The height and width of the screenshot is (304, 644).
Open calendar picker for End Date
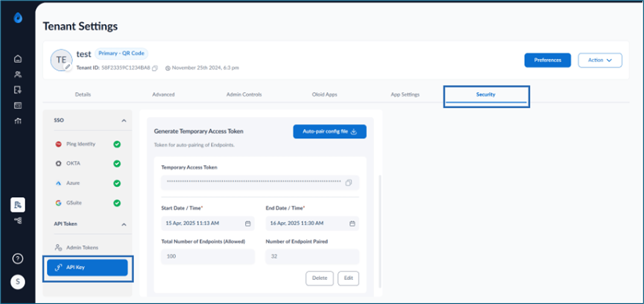click(x=352, y=224)
